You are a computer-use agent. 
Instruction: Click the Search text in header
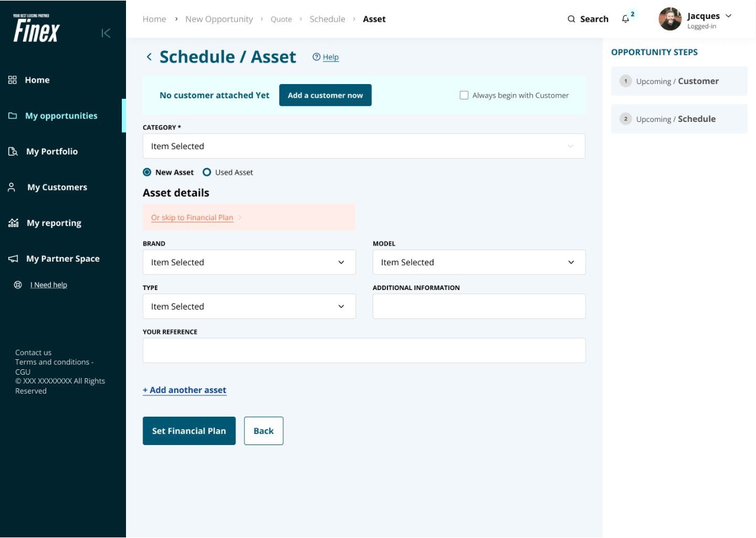(x=595, y=19)
